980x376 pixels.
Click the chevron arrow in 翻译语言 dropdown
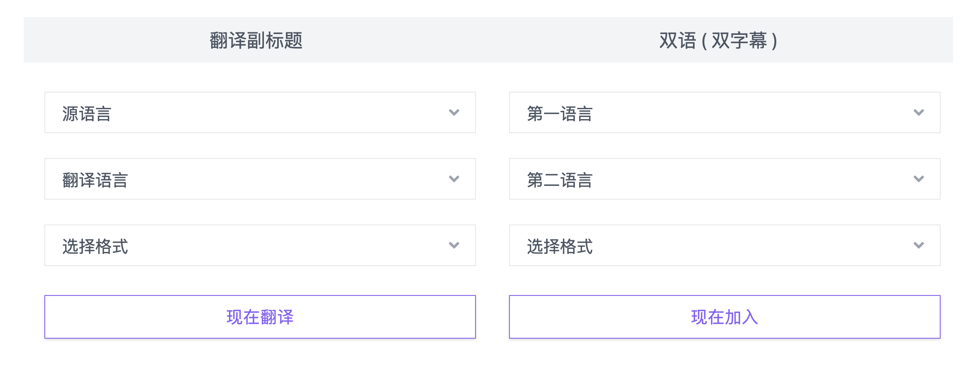454,179
